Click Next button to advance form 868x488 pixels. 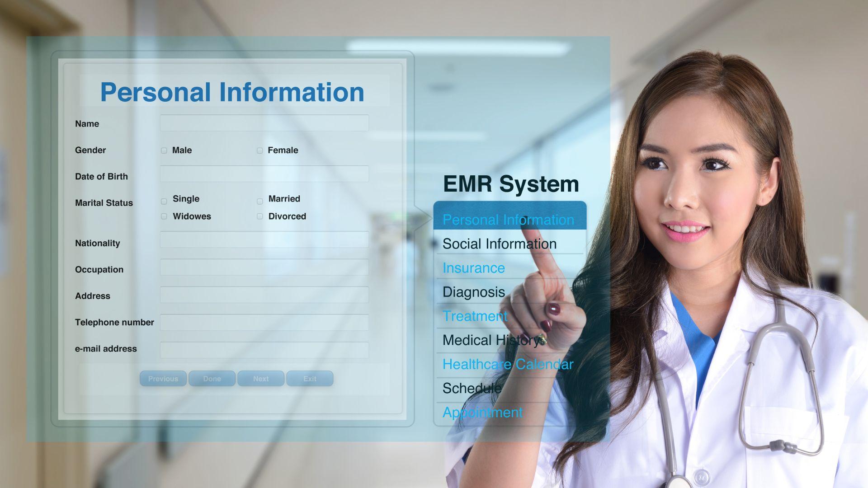point(260,378)
